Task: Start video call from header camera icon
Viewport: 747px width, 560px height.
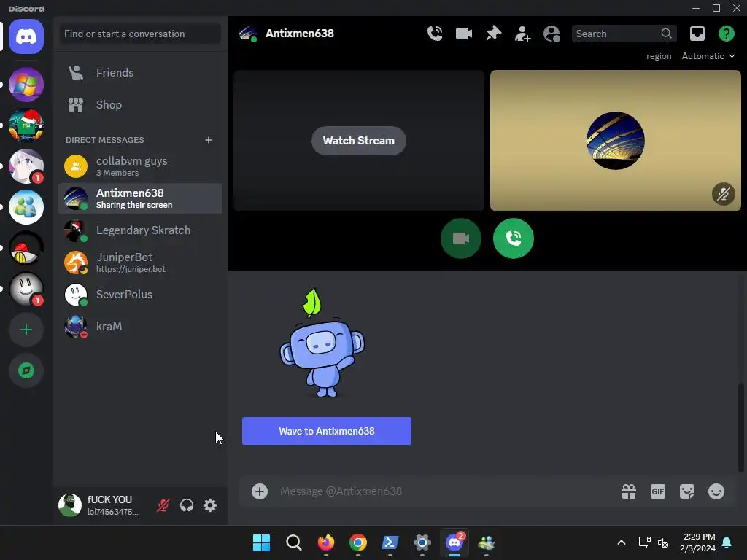Action: point(463,34)
